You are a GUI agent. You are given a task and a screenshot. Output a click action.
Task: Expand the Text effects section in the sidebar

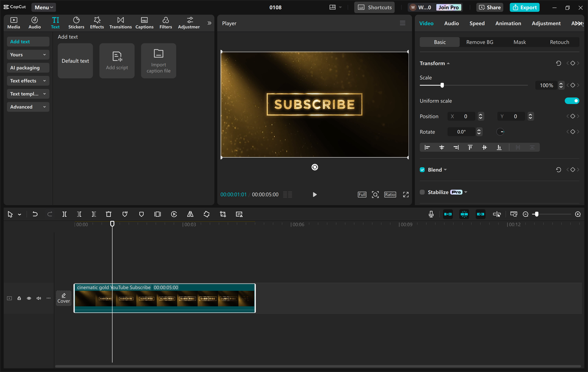click(28, 81)
